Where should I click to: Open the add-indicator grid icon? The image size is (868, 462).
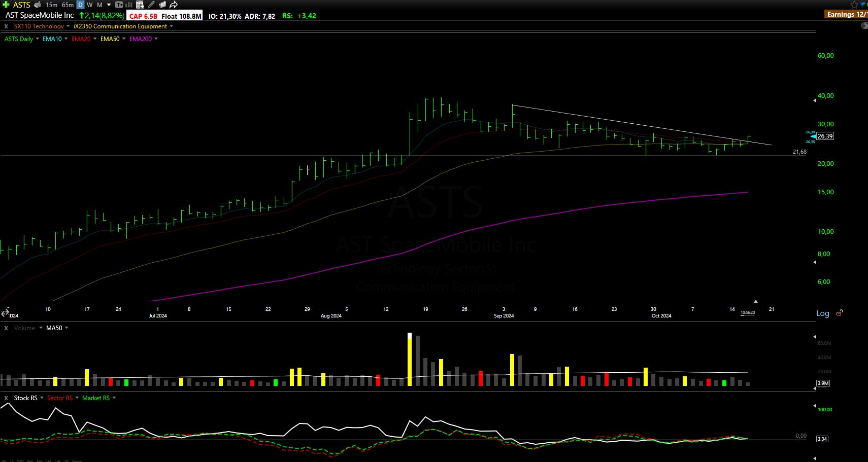[x=140, y=5]
